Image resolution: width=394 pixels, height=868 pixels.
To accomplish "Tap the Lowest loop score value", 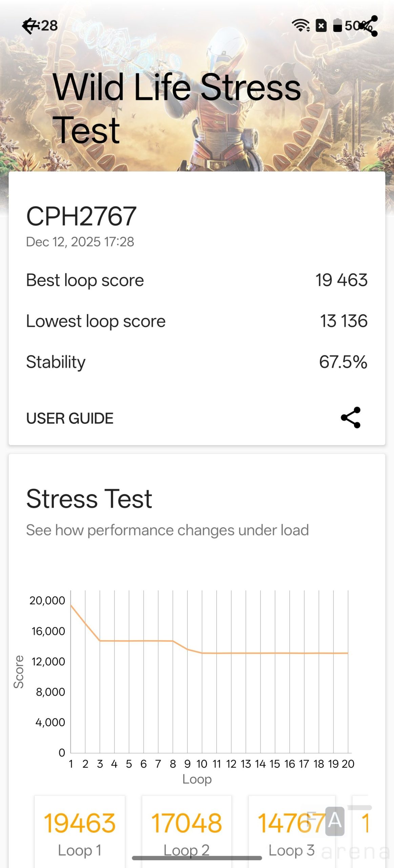I will pyautogui.click(x=344, y=321).
